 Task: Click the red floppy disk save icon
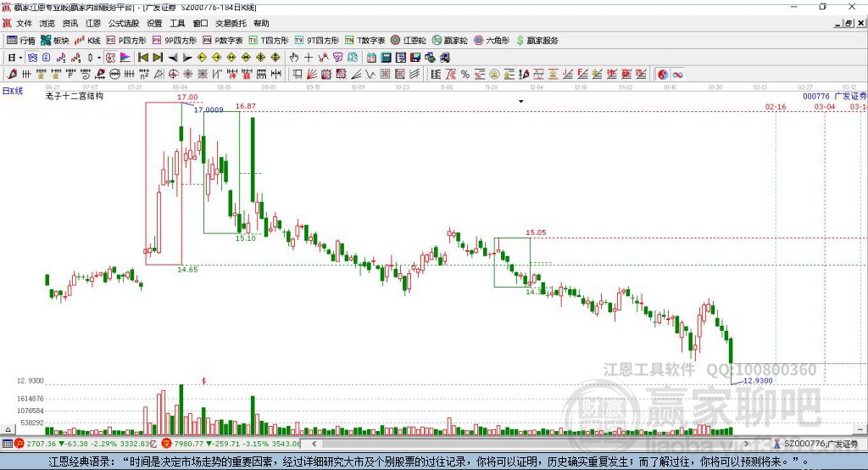coord(415,58)
